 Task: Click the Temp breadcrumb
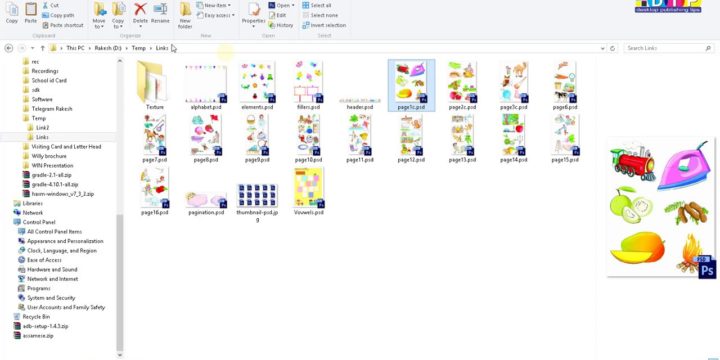(x=138, y=48)
